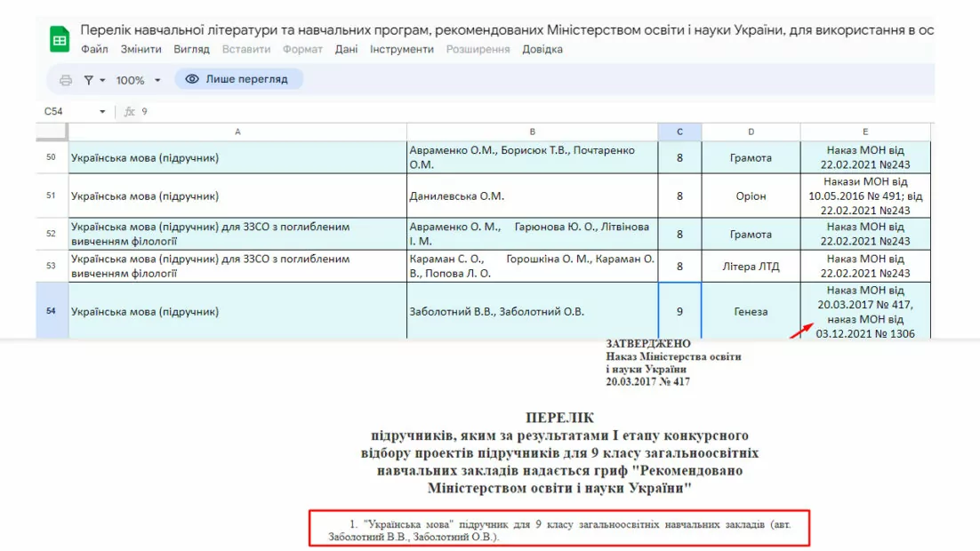
Task: Open the Файл menu
Action: point(94,50)
